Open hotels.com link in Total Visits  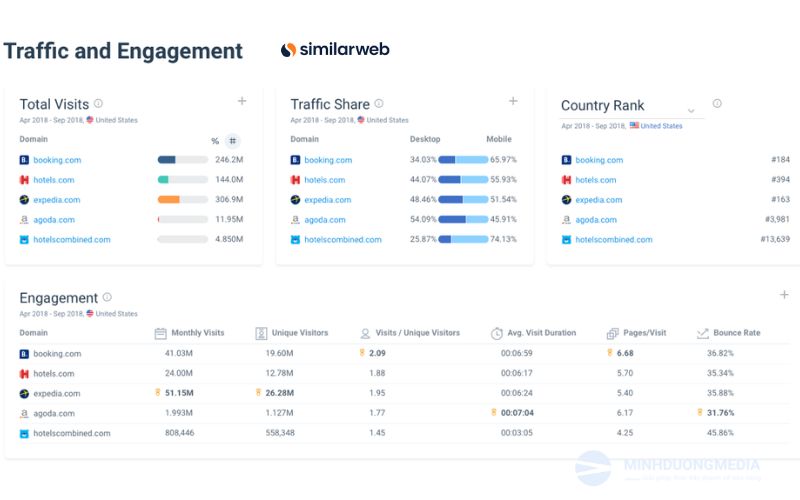click(54, 180)
